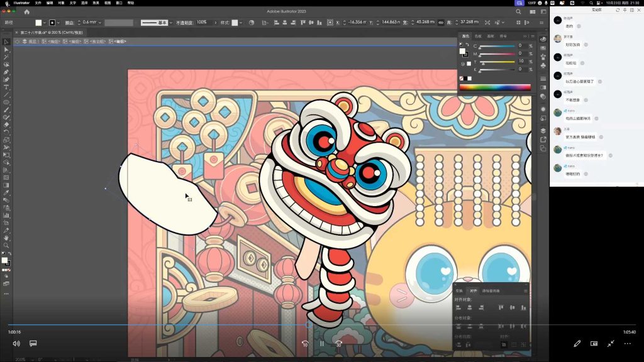Toggle video captions button
Viewport: 644px width, 362px height.
[33, 344]
